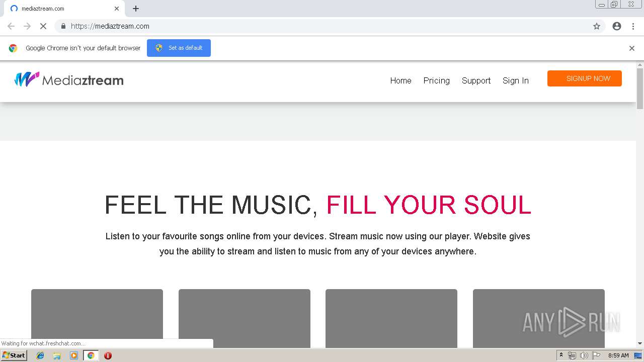
Task: Close the mediaztream.com tab
Action: tap(117, 9)
